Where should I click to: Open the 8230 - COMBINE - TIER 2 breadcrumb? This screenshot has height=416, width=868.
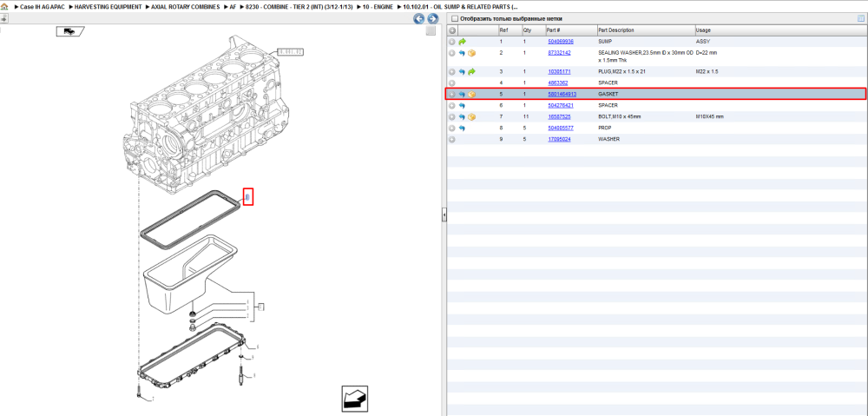pyautogui.click(x=299, y=7)
